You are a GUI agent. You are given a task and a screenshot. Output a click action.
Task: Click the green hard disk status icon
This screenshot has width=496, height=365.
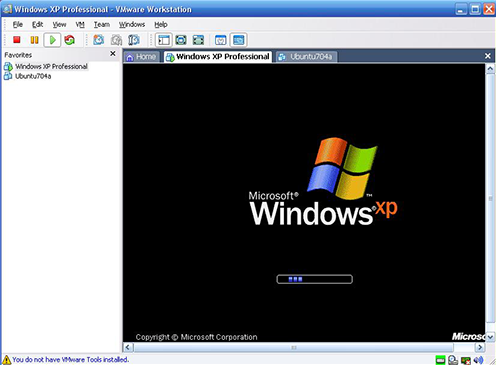440,360
